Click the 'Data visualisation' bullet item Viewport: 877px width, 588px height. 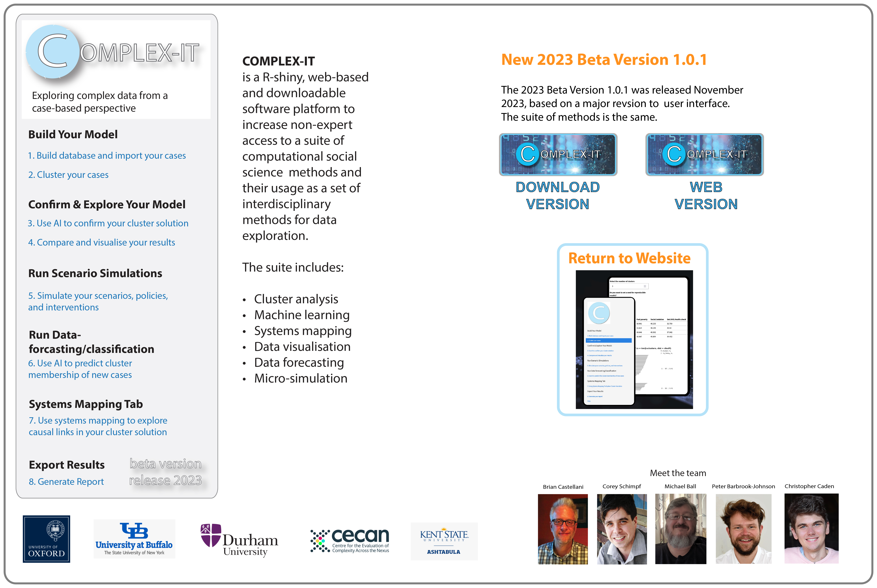coord(302,347)
